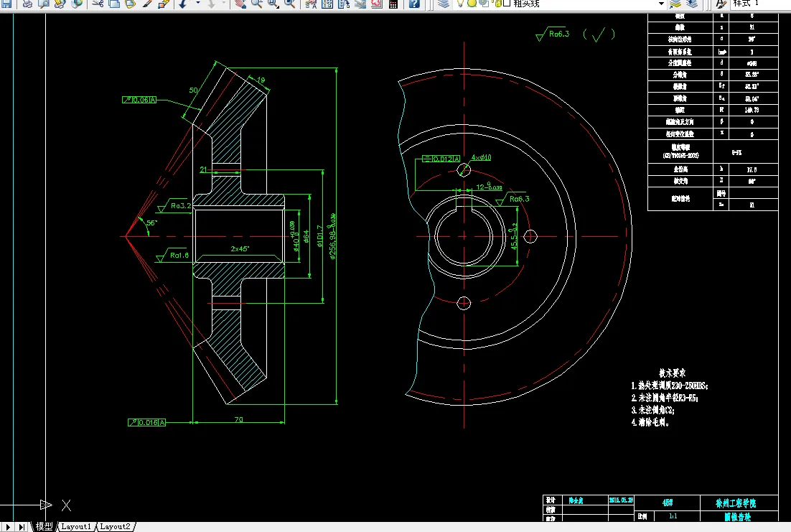
Task: Open the layer name dropdown list
Action: (x=661, y=4)
